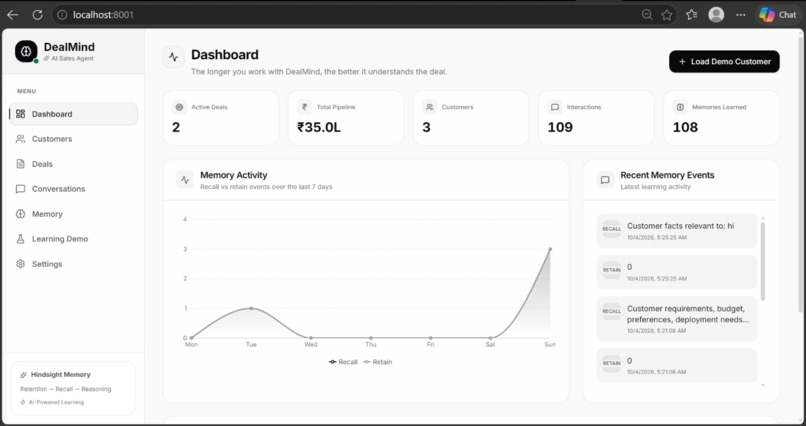
Task: Click the browser zoom magnifier icon
Action: [x=647, y=15]
